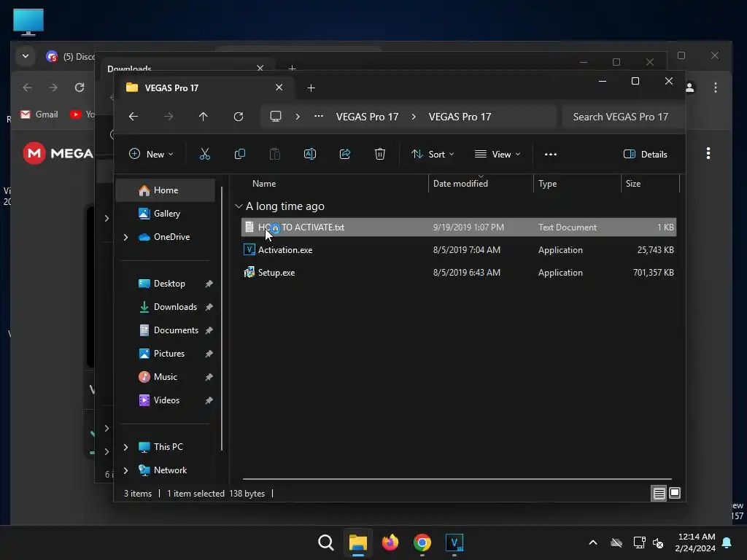This screenshot has width=747, height=560.
Task: Expand breadcrumb chevron after PC icon
Action: pyautogui.click(x=298, y=117)
